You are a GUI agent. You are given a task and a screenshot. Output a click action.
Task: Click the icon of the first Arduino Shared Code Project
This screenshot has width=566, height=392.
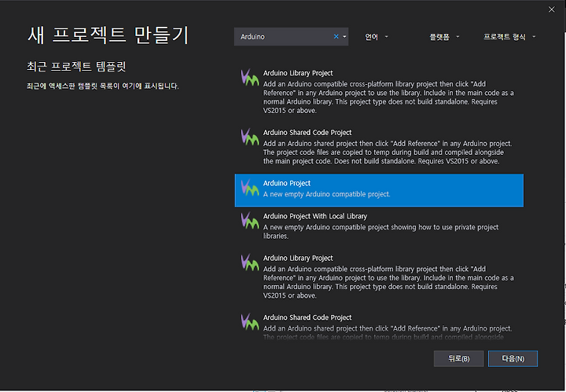(250, 137)
